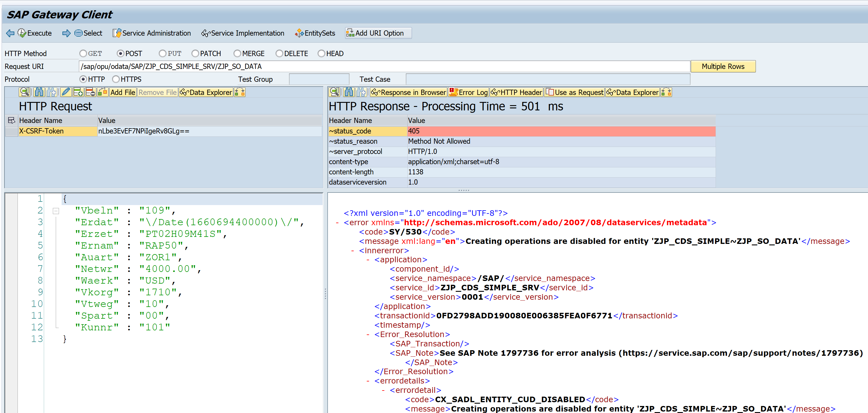Click the pencil edit icon in request toolbar
Screen dimensions: 868x413
point(66,92)
